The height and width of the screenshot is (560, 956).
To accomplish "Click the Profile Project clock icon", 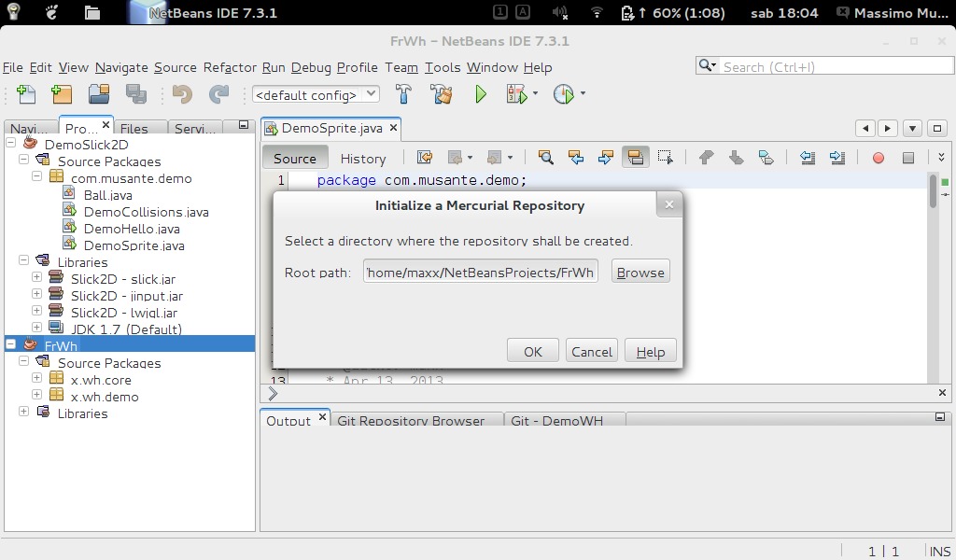I will tap(563, 94).
